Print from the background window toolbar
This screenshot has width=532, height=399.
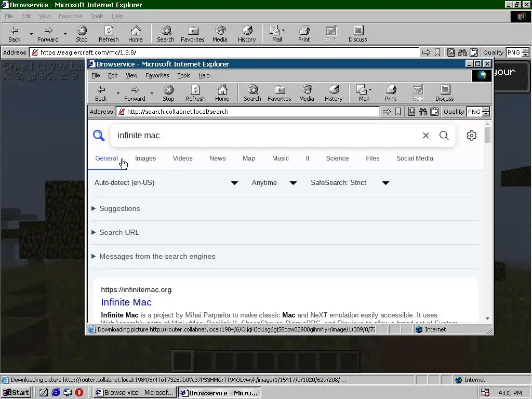click(304, 34)
